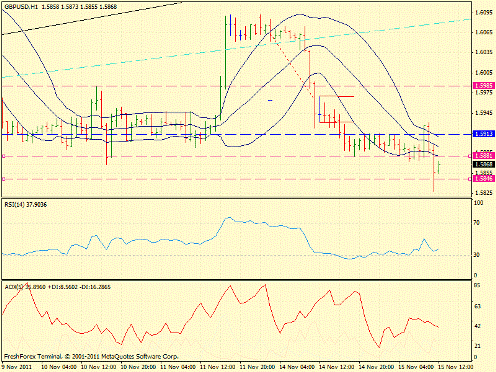
Task: Click the RSI scale 100 label
Action: (479, 203)
